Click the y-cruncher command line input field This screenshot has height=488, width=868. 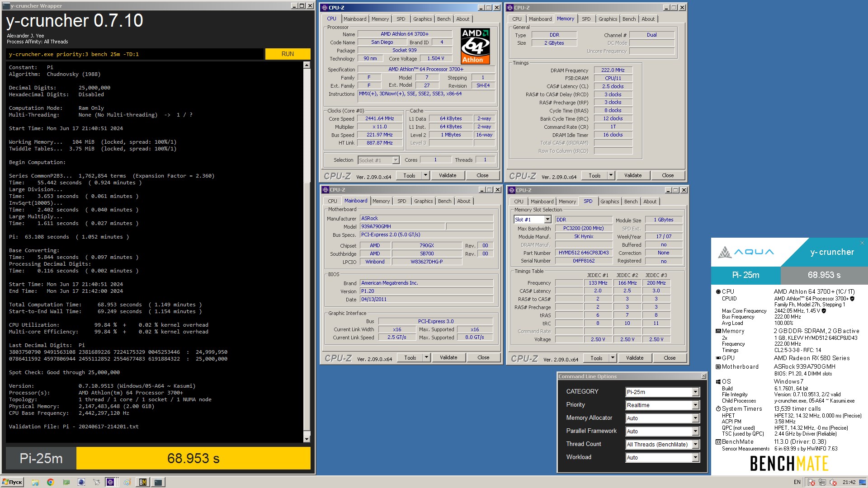[x=135, y=54]
